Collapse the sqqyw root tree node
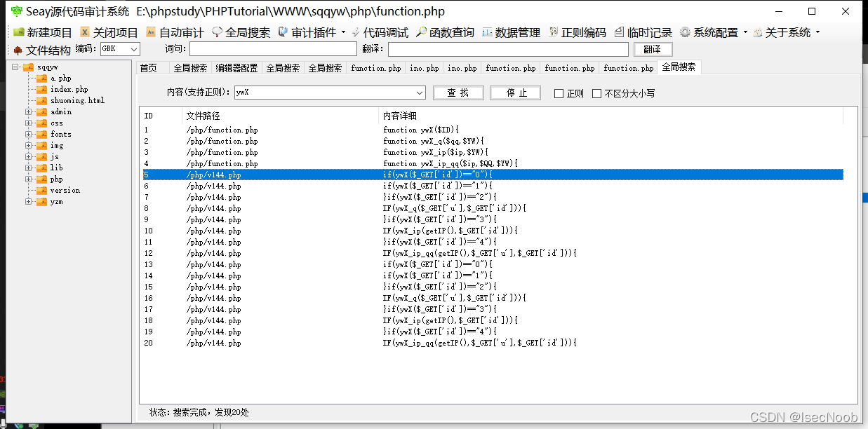The image size is (868, 429). click(x=15, y=67)
